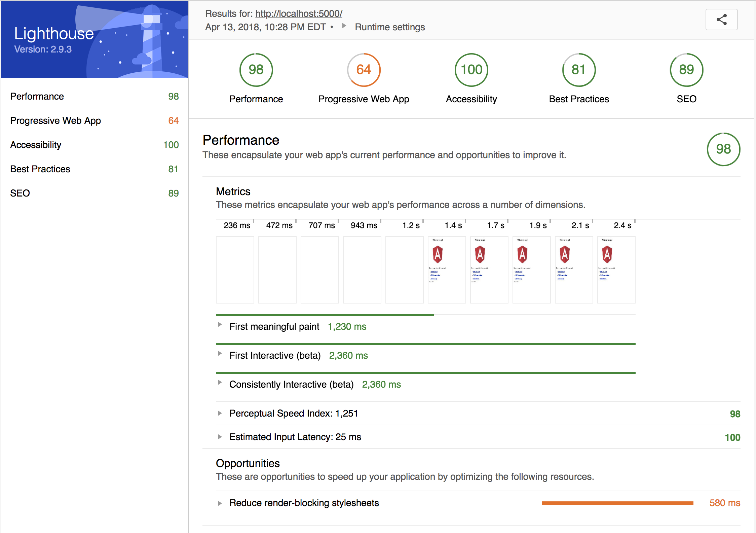
Task: Click the Best Practices gauge 81
Action: point(579,70)
